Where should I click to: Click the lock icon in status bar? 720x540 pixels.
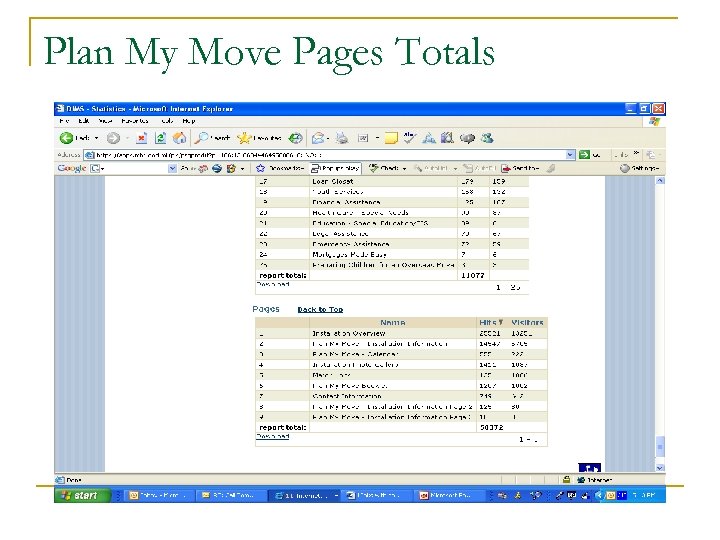566,480
